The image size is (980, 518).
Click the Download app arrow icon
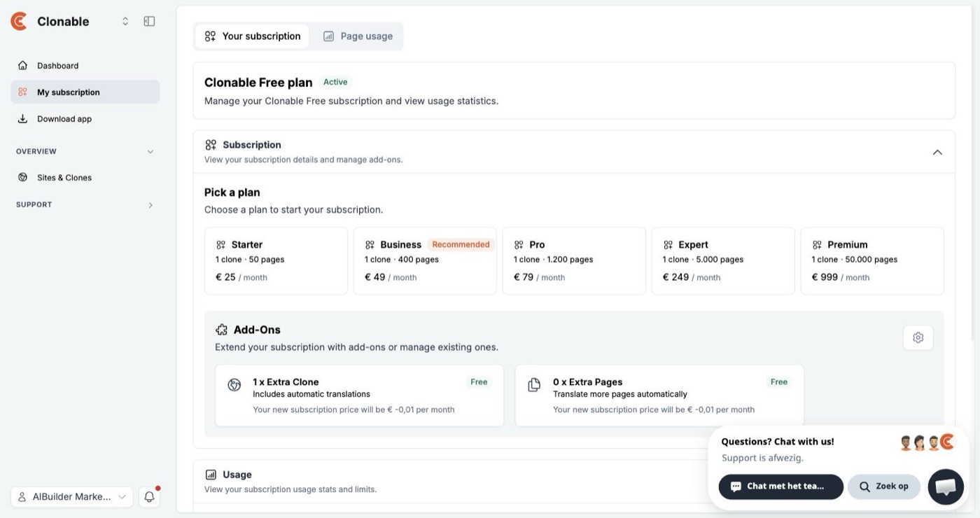(x=22, y=118)
